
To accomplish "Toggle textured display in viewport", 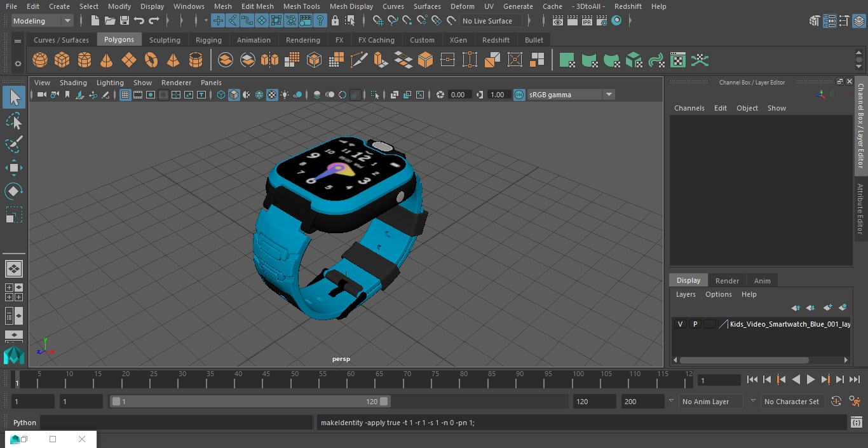I will click(x=272, y=95).
